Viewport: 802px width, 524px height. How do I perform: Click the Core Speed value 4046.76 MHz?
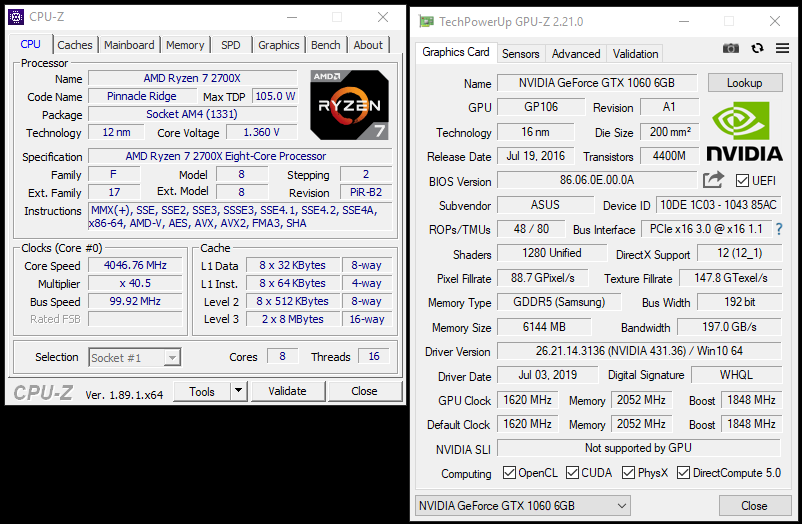click(136, 265)
